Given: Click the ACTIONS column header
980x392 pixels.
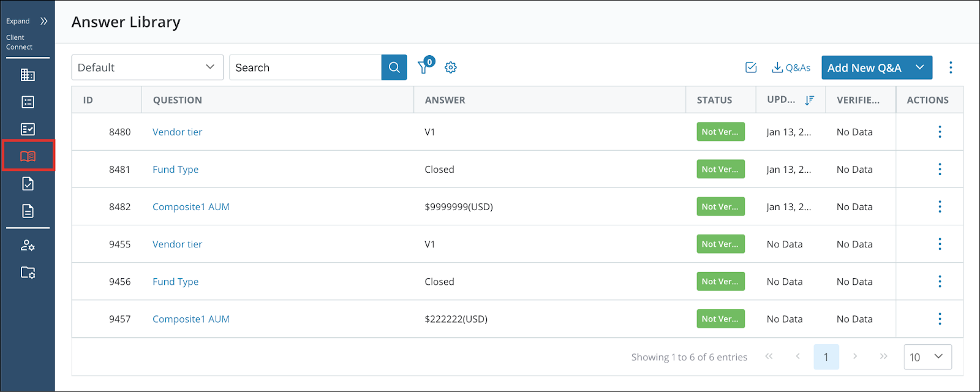Looking at the screenshot, I should click(x=928, y=100).
